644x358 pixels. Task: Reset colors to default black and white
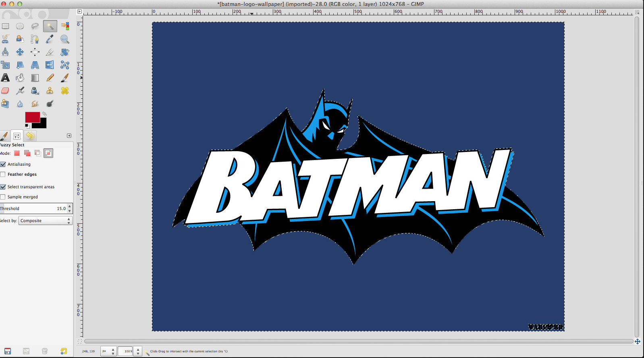(27, 126)
